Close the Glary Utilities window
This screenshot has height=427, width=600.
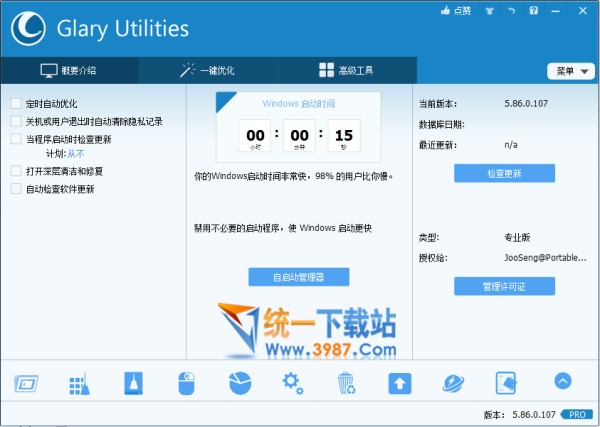point(583,11)
